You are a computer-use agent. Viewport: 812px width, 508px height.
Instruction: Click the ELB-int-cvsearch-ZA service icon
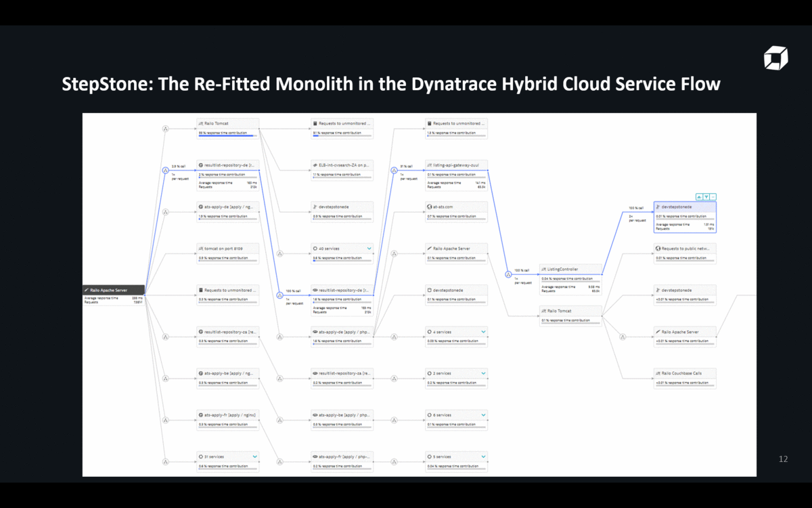click(x=315, y=165)
